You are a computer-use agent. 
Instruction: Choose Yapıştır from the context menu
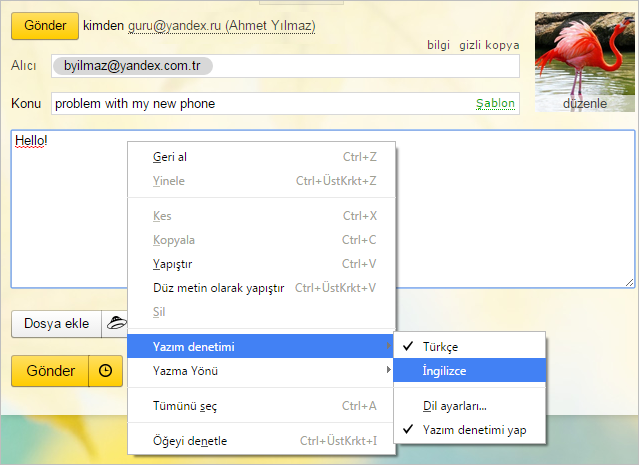261,264
